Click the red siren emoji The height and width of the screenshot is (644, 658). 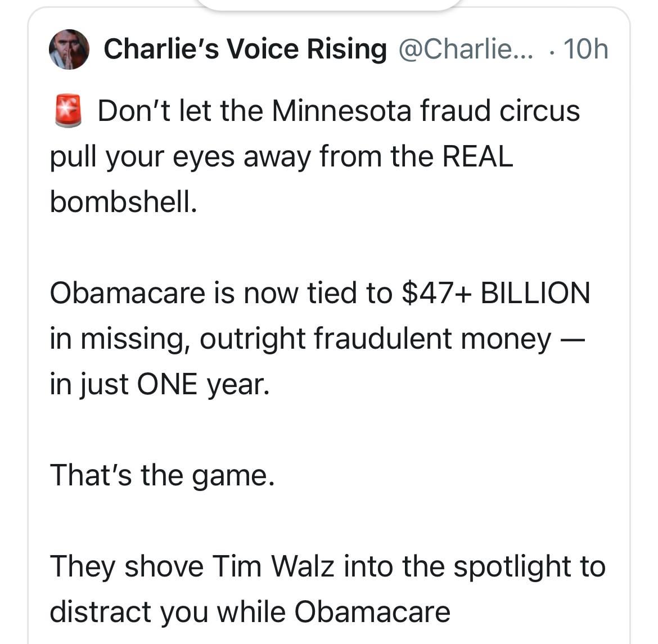click(68, 111)
